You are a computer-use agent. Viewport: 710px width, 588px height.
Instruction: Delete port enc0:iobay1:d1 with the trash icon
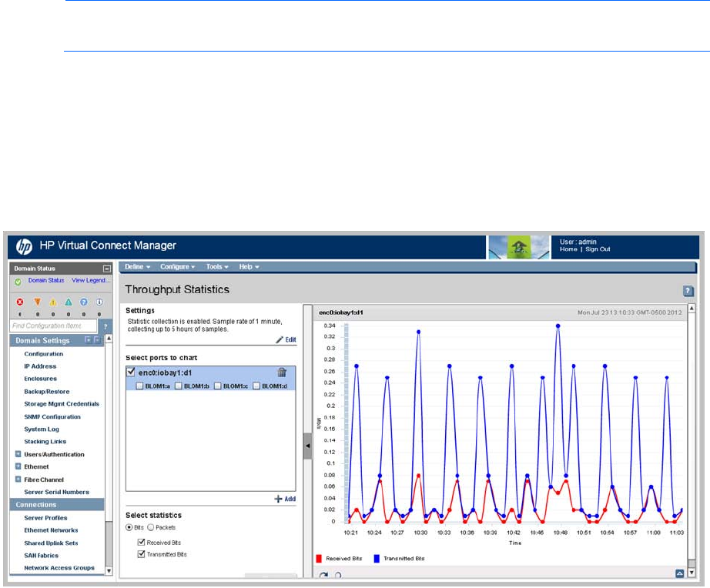pos(282,373)
